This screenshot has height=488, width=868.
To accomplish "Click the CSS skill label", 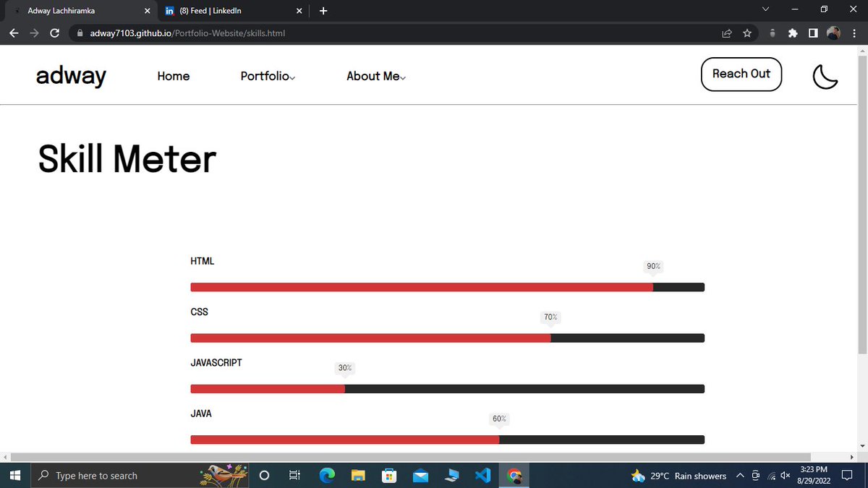I will (199, 312).
